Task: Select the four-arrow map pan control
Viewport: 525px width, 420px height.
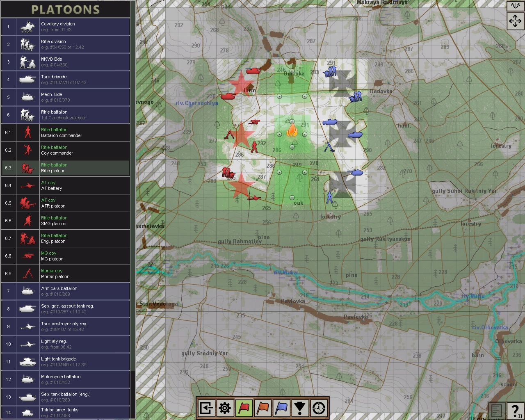Action: (515, 21)
